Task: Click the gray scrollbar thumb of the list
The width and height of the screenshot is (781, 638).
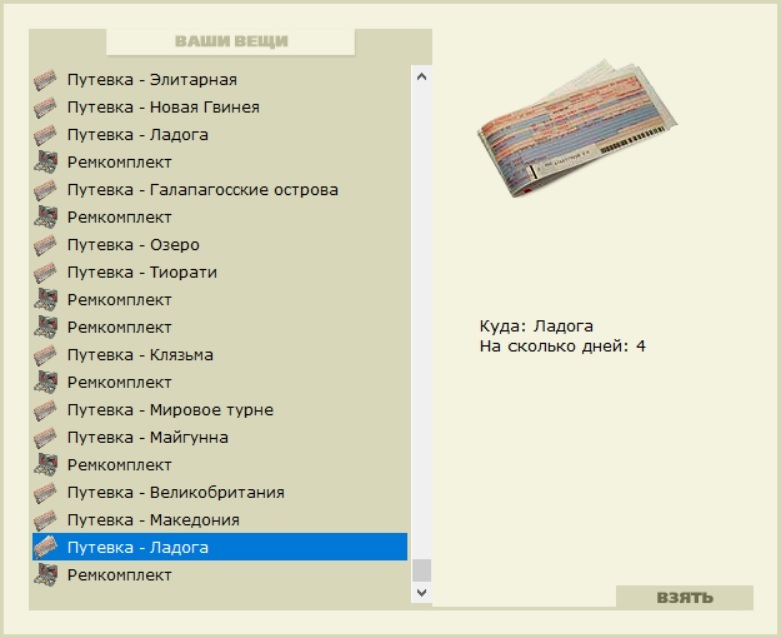Action: 421,570
